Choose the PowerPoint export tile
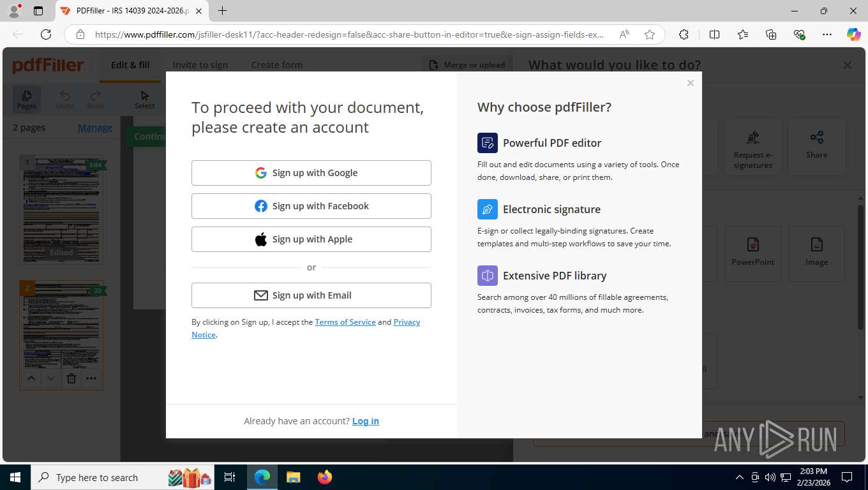The image size is (868, 490). [x=753, y=254]
